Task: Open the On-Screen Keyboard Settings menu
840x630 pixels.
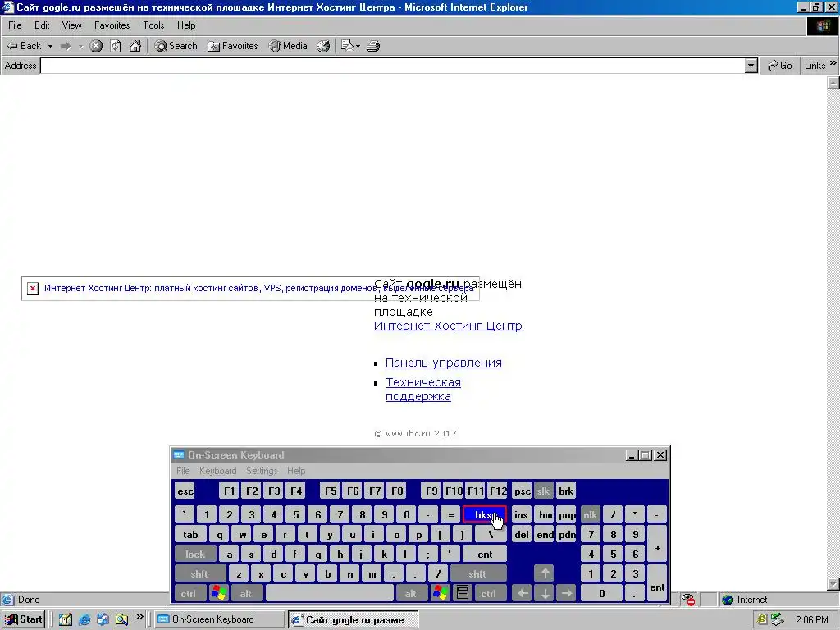Action: pyautogui.click(x=262, y=471)
